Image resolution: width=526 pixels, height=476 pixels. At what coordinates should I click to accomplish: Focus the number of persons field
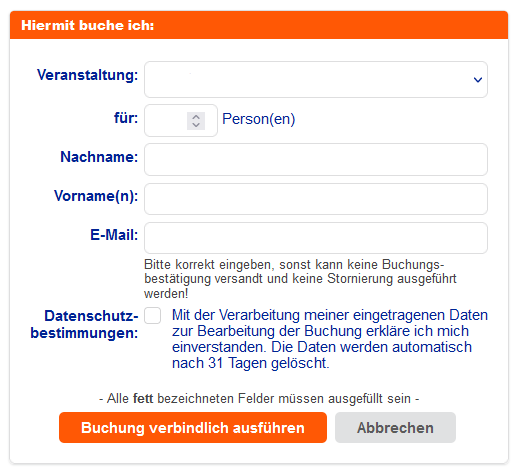181,120
